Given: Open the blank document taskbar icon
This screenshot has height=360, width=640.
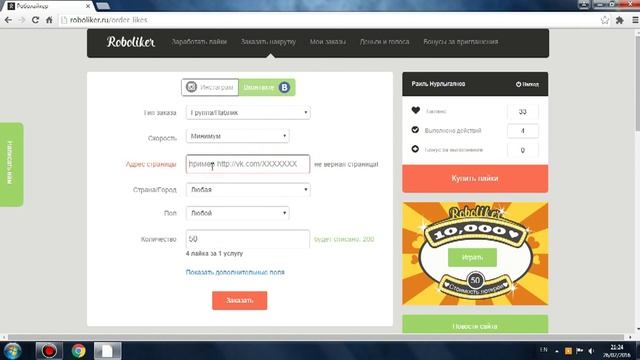Looking at the screenshot, I should [107, 351].
